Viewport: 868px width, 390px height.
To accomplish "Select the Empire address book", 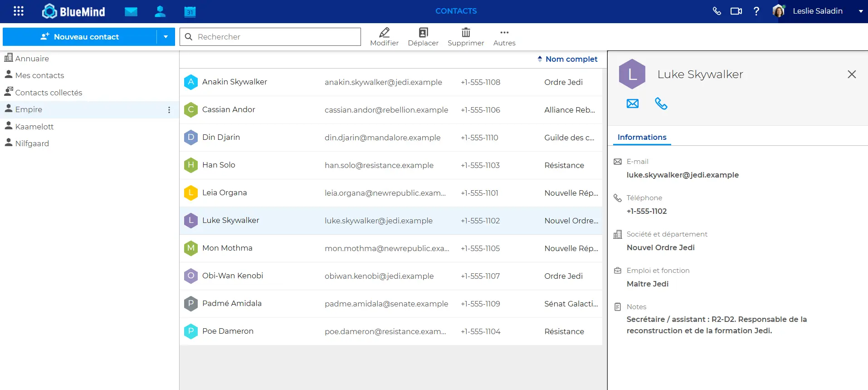I will [x=89, y=110].
